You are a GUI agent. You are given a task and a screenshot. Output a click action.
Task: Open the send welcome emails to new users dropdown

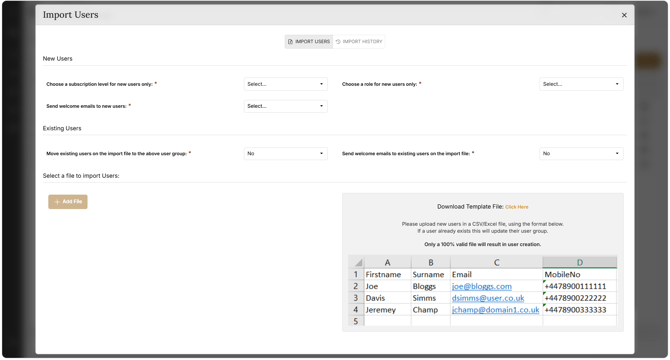[x=285, y=106]
